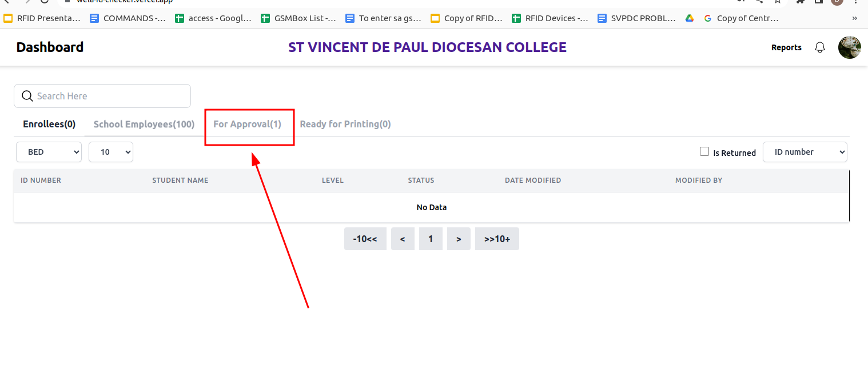
Task: Click the ID NUMBER column header
Action: point(41,181)
